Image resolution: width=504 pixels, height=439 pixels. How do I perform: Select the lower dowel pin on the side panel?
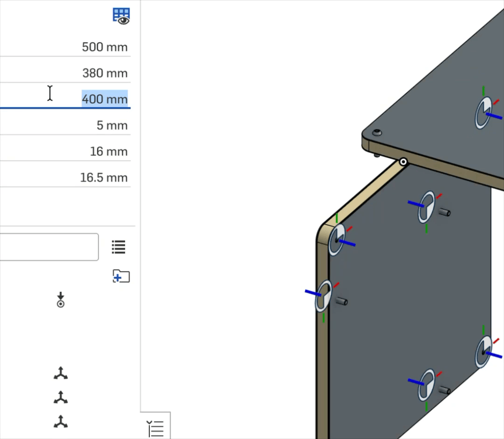pyautogui.click(x=445, y=390)
